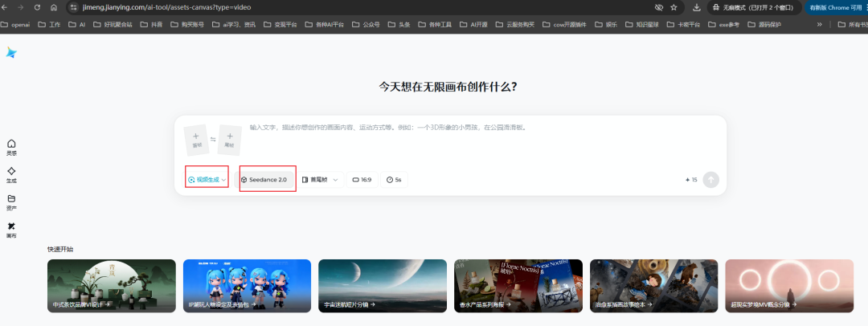The image size is (868, 326).
Task: Open the 治愈系插画故事绘本 template card
Action: pyautogui.click(x=653, y=286)
